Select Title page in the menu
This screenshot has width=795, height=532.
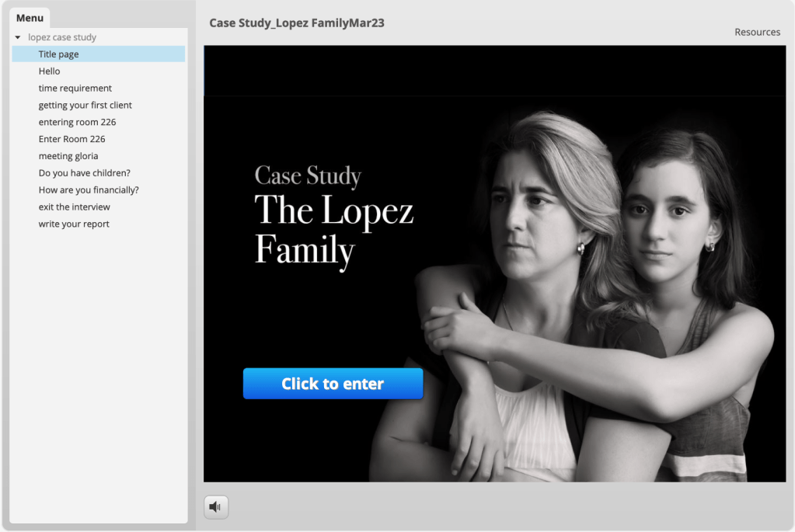tap(58, 54)
